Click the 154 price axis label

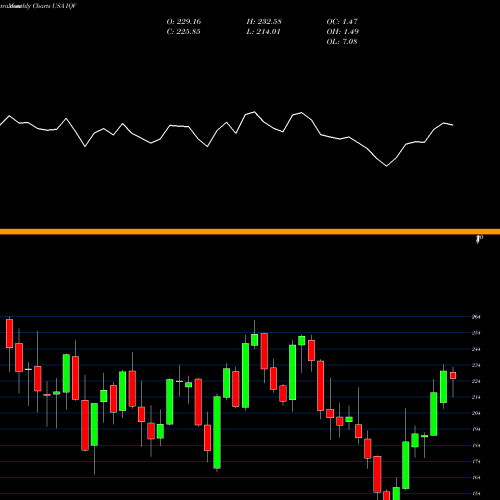476,493
